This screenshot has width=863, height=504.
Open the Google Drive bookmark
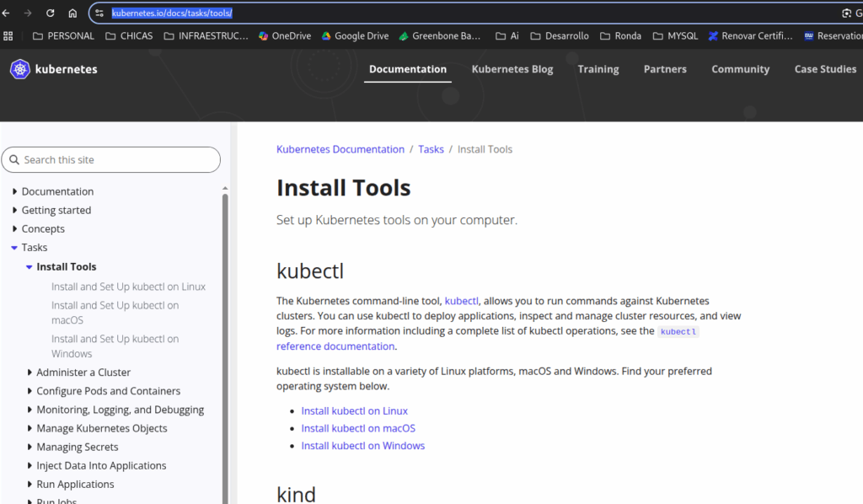355,35
